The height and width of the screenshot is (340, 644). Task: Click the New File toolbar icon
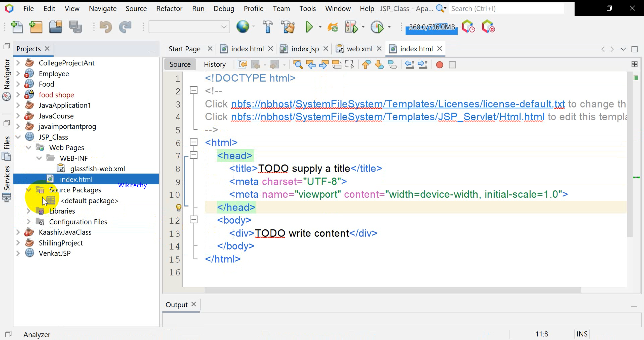pos(17,27)
